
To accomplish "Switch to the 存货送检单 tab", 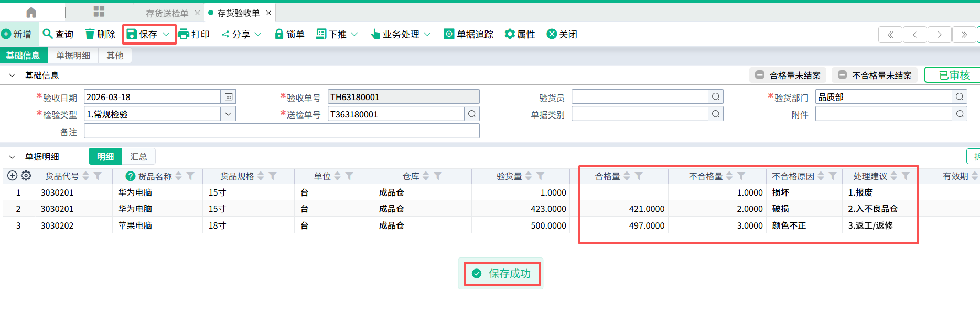I will tap(167, 13).
